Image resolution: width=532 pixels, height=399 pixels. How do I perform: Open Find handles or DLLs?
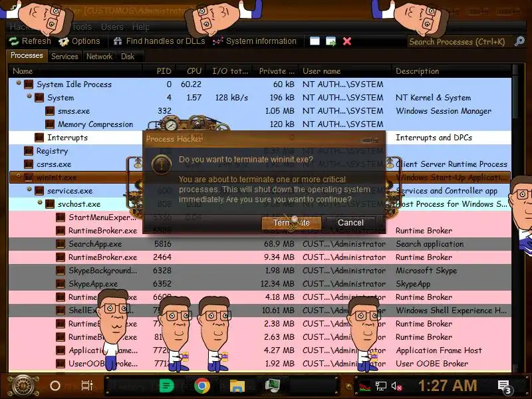point(159,41)
